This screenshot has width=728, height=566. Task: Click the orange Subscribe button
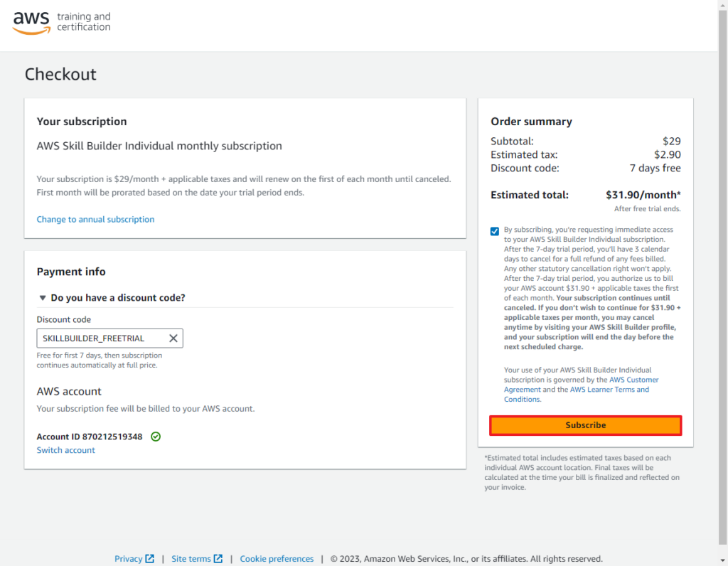click(x=586, y=425)
